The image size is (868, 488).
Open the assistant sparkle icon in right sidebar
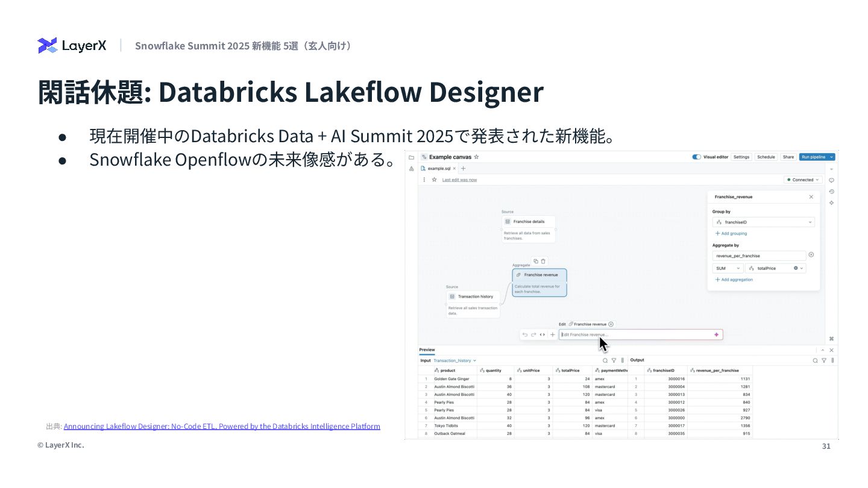[x=831, y=203]
